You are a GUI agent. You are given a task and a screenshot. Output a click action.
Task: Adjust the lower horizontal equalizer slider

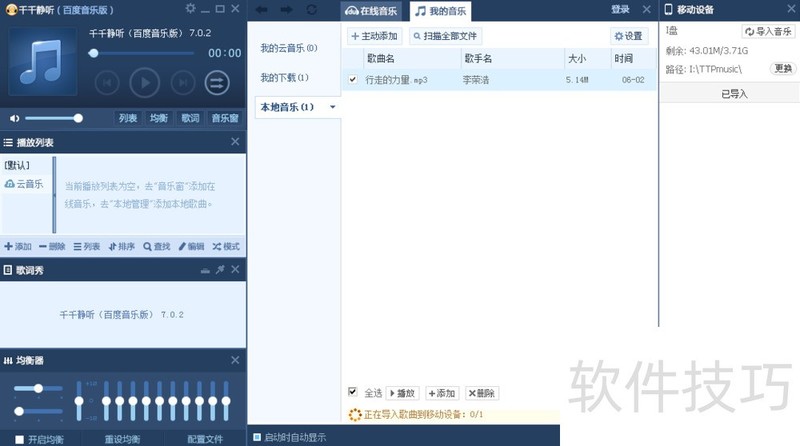click(x=38, y=411)
